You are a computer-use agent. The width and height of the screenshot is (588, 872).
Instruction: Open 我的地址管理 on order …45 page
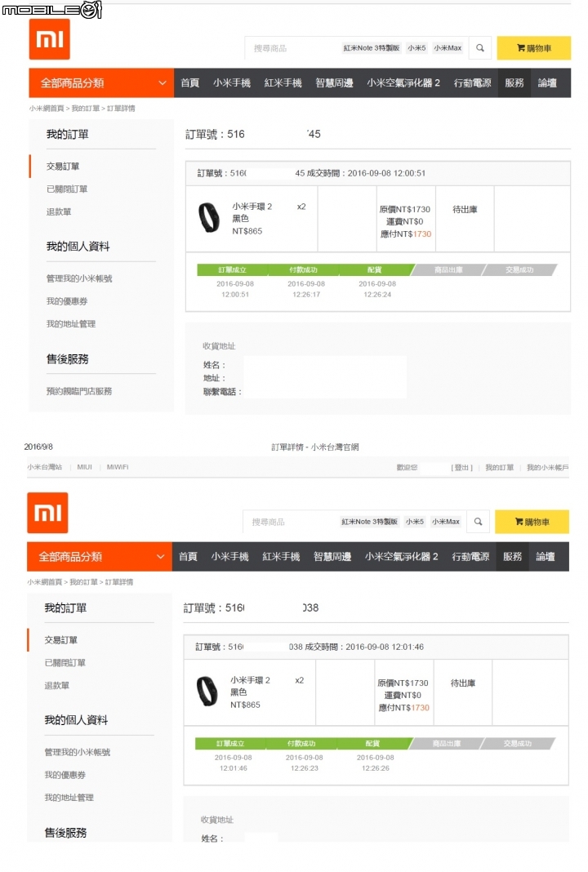[71, 324]
